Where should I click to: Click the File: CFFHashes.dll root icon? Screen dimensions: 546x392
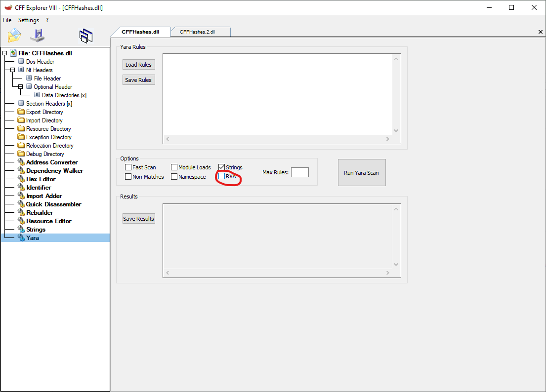coord(13,53)
